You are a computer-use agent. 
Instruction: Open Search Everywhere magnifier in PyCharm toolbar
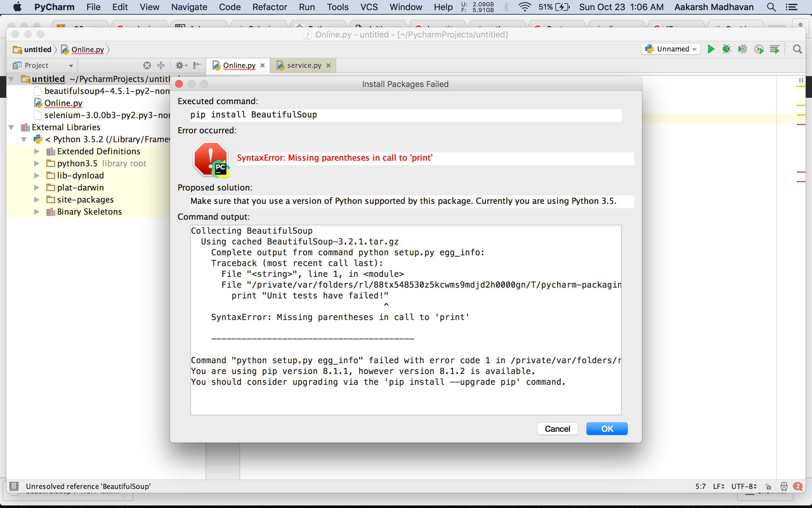(798, 50)
